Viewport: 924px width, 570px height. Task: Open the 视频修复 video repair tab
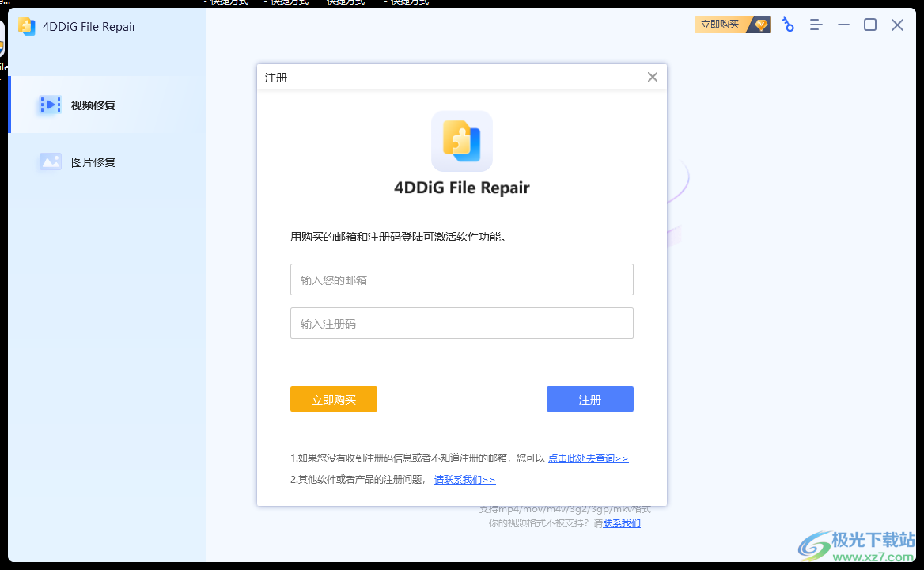tap(107, 105)
